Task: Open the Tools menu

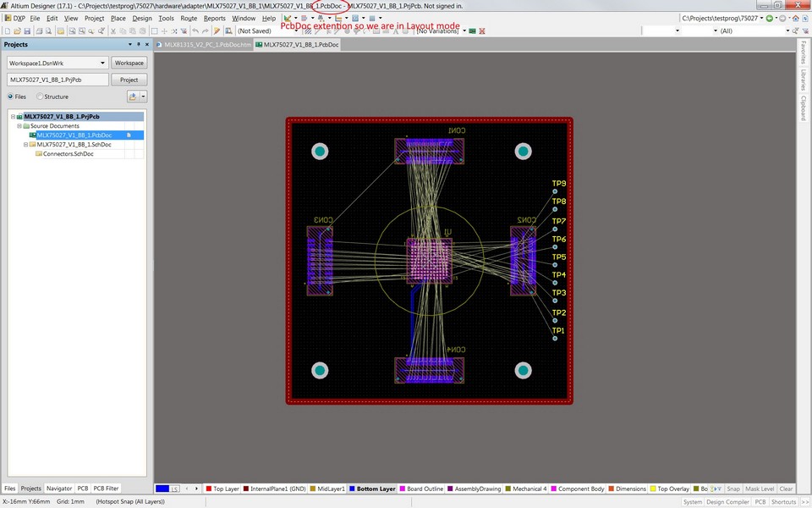Action: [166, 18]
